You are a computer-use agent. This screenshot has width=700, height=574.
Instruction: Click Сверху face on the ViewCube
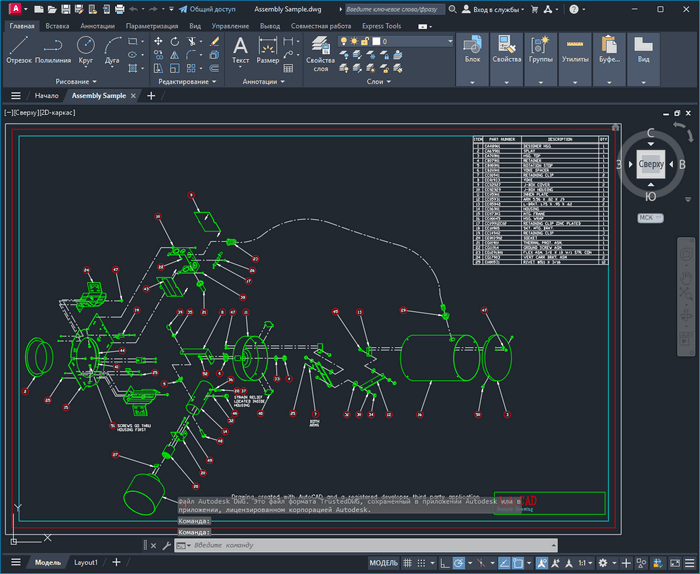[651, 163]
